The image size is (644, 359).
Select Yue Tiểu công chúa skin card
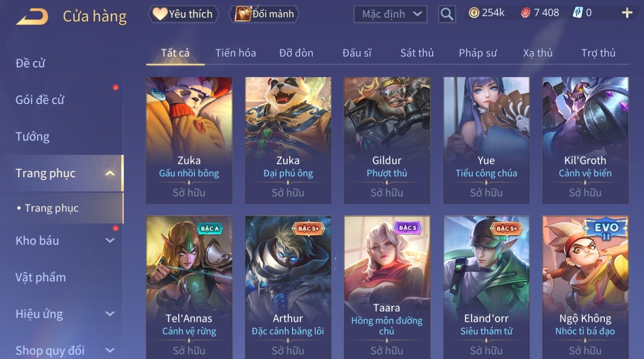point(486,140)
